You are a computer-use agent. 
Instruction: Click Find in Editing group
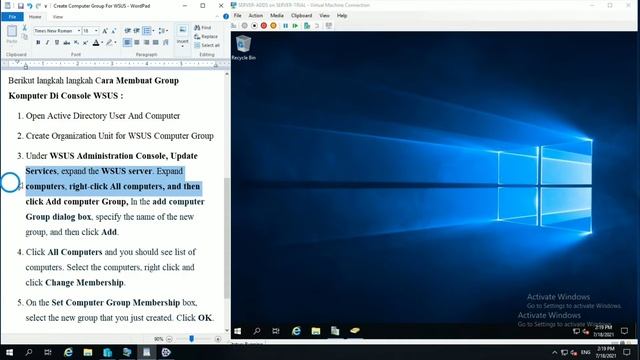point(203,27)
